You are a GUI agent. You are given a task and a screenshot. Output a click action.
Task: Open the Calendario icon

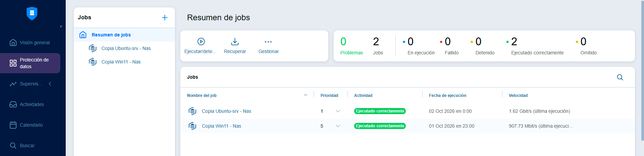[13, 125]
